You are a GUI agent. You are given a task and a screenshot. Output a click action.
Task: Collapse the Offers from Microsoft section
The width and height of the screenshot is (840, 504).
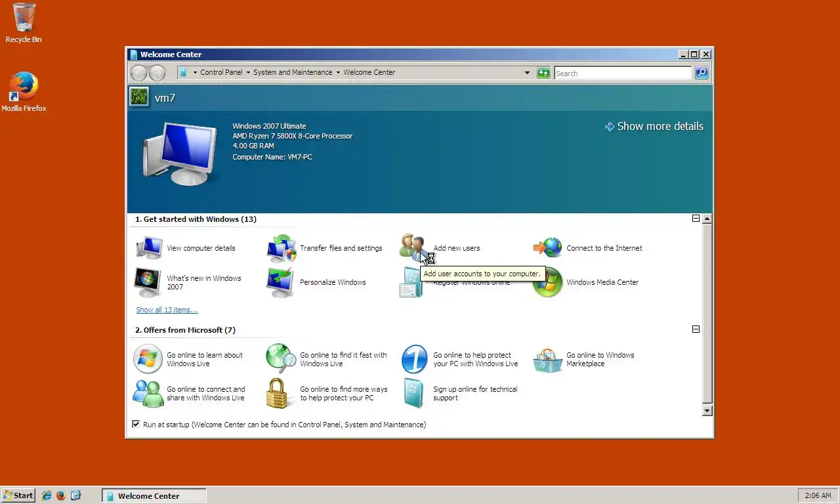pyautogui.click(x=696, y=329)
